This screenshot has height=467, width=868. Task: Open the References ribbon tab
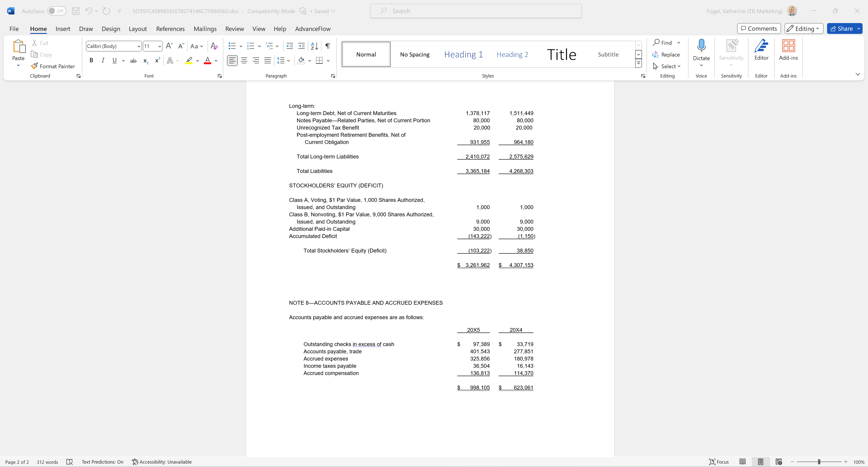pos(170,29)
